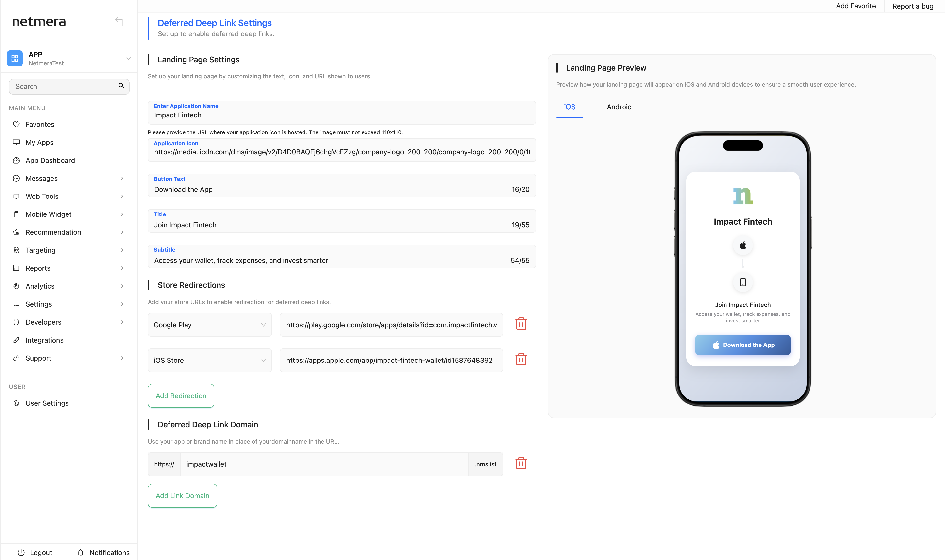Screen dimensions: 945x560
Task: Click the Favorites heart icon
Action: tap(16, 124)
